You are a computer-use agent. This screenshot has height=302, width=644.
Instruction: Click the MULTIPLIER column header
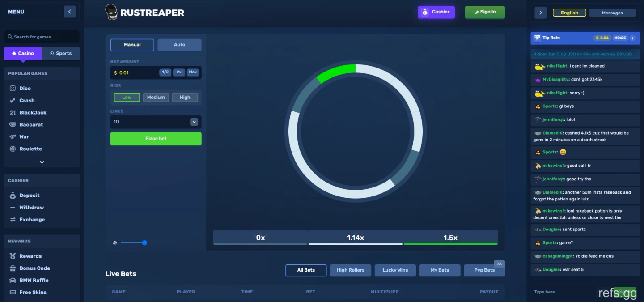[x=385, y=292]
